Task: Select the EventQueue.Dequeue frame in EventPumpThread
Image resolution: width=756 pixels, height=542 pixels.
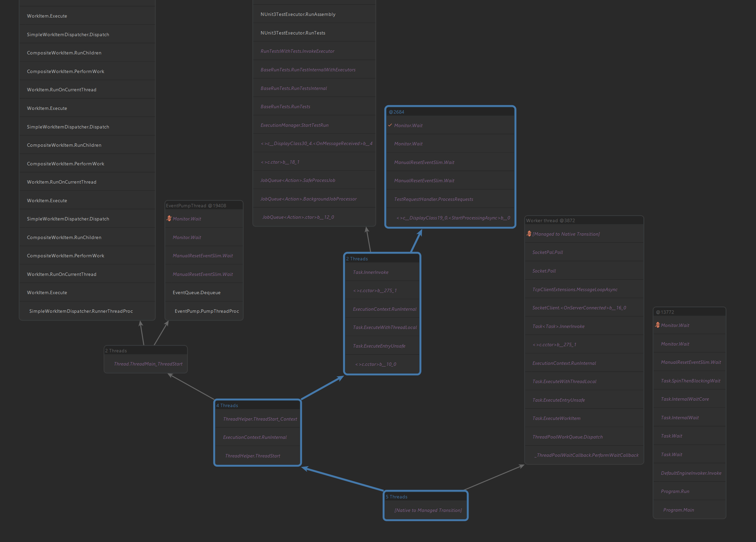Action: [197, 292]
